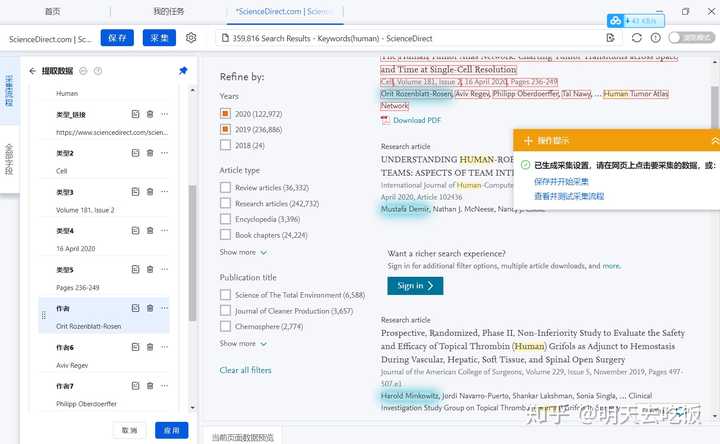Switch to the 我的任务 tab
Image resolution: width=720 pixels, height=444 pixels.
point(169,11)
